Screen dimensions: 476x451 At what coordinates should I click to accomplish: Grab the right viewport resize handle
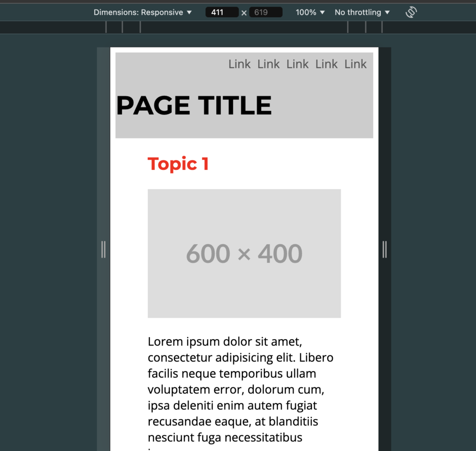click(384, 249)
